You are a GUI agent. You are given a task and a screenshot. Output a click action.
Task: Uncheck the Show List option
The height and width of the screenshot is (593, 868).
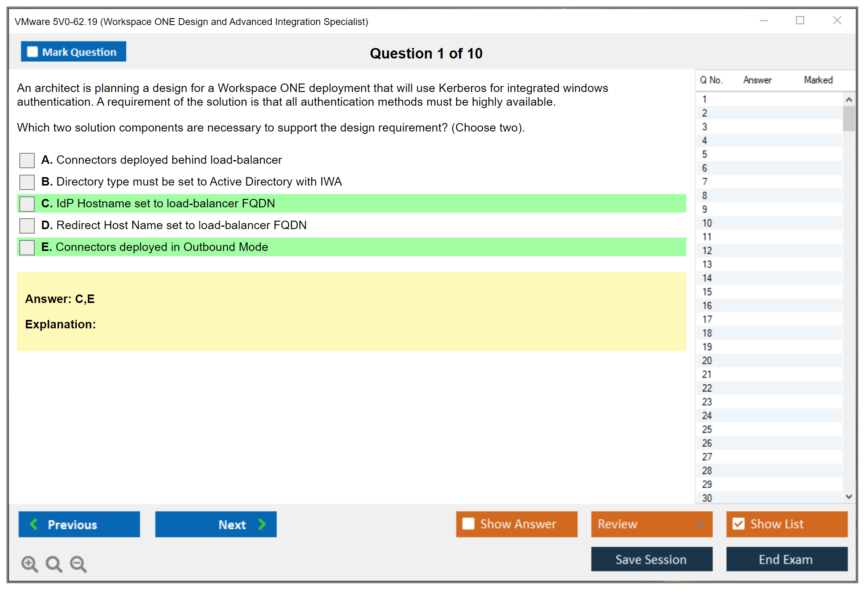738,524
